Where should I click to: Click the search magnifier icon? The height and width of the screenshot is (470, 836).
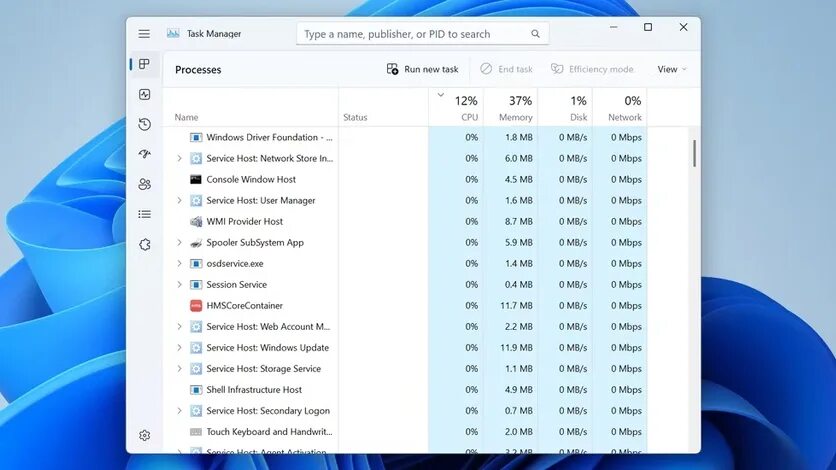point(535,34)
